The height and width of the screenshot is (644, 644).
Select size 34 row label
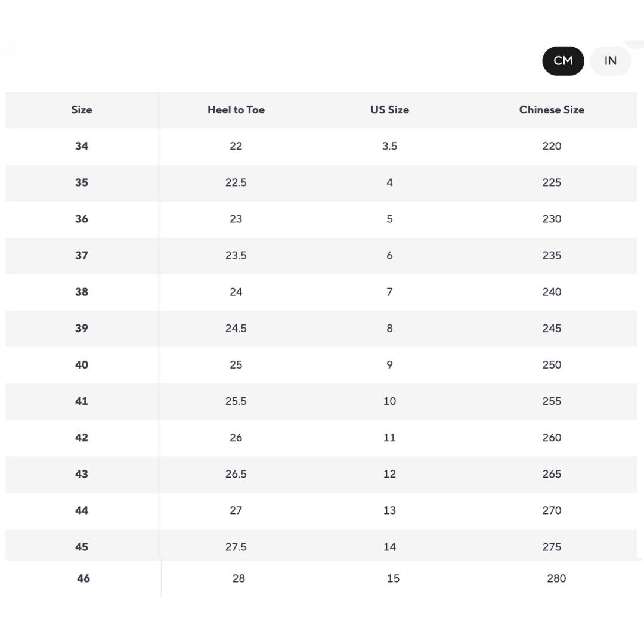82,146
